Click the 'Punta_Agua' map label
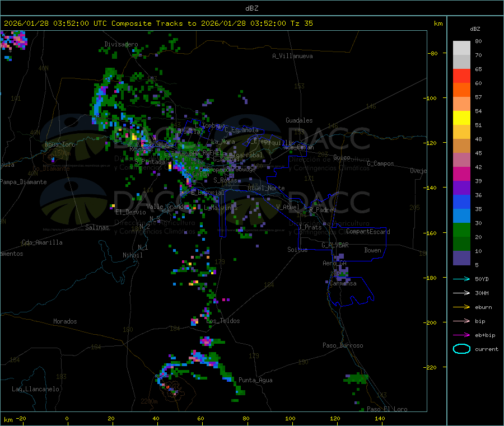Viewport: 504px width, 426px height. (x=255, y=380)
